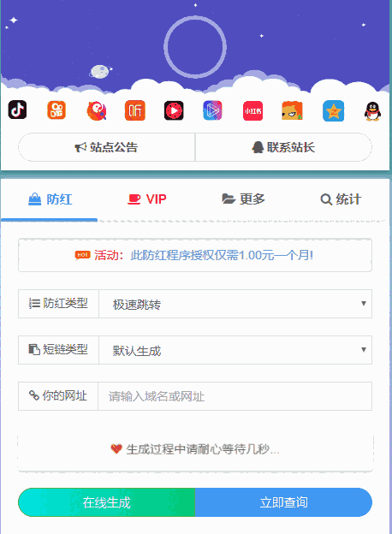Click the heart icon in waiting notice
Image resolution: width=392 pixels, height=534 pixels.
pyautogui.click(x=116, y=449)
